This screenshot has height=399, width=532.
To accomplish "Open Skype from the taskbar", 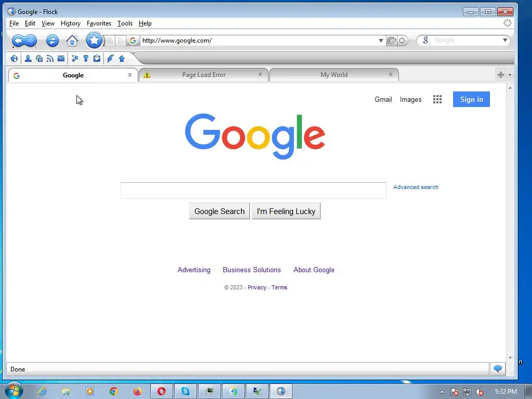I will point(185,391).
